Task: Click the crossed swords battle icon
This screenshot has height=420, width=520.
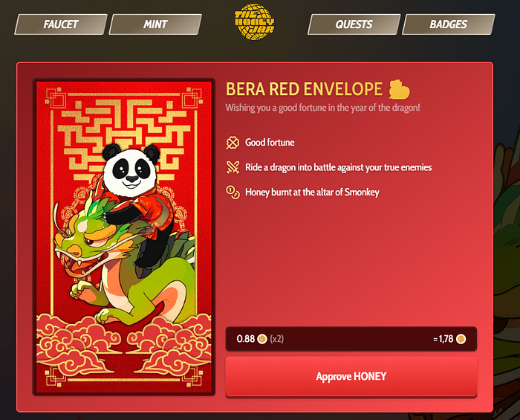Action: click(x=233, y=167)
